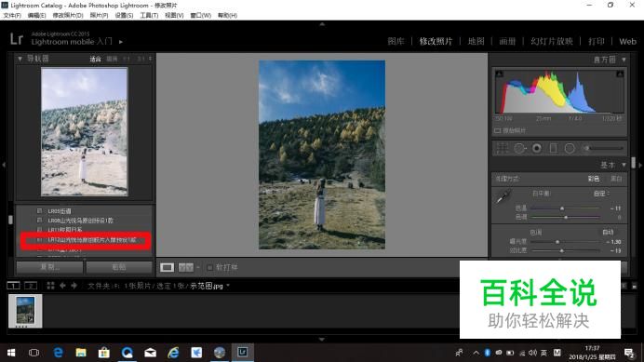
Task: Switch to the 地图 Map module
Action: (476, 41)
